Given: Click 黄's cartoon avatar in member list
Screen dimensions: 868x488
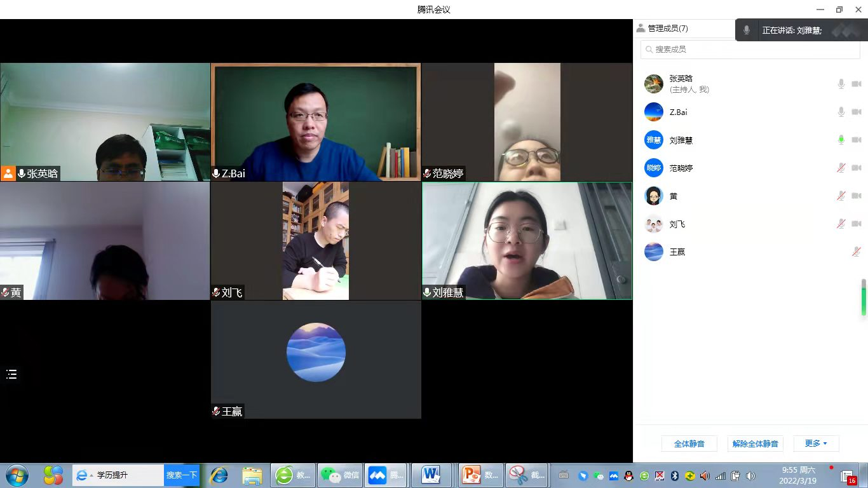Looking at the screenshot, I should pos(654,196).
